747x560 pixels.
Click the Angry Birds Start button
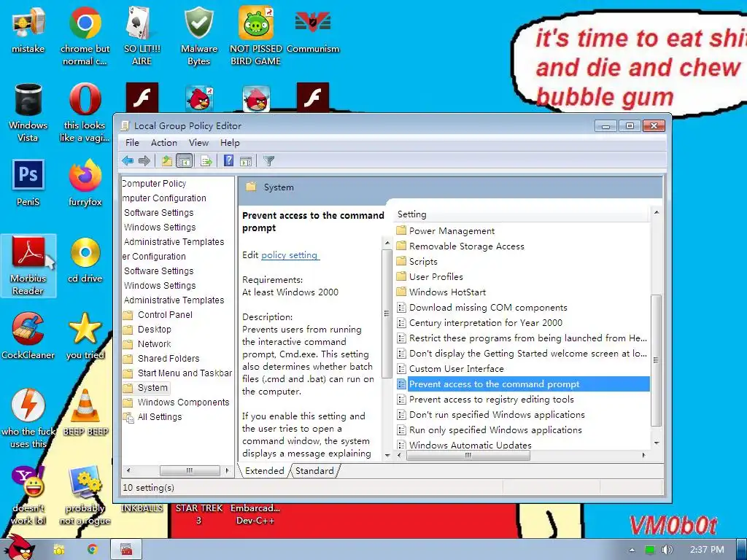[x=18, y=547]
